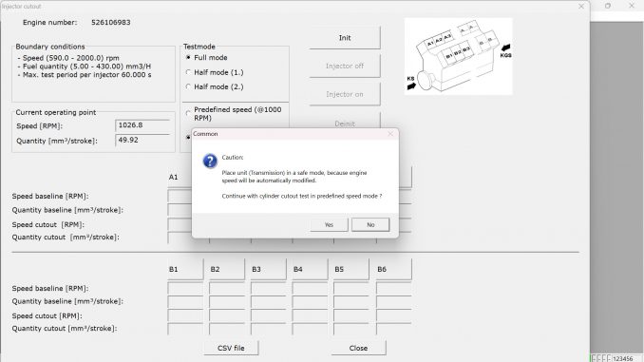The width and height of the screenshot is (644, 362).
Task: Choose Predefined speed (@1000 RPM) option
Action: coord(188,113)
